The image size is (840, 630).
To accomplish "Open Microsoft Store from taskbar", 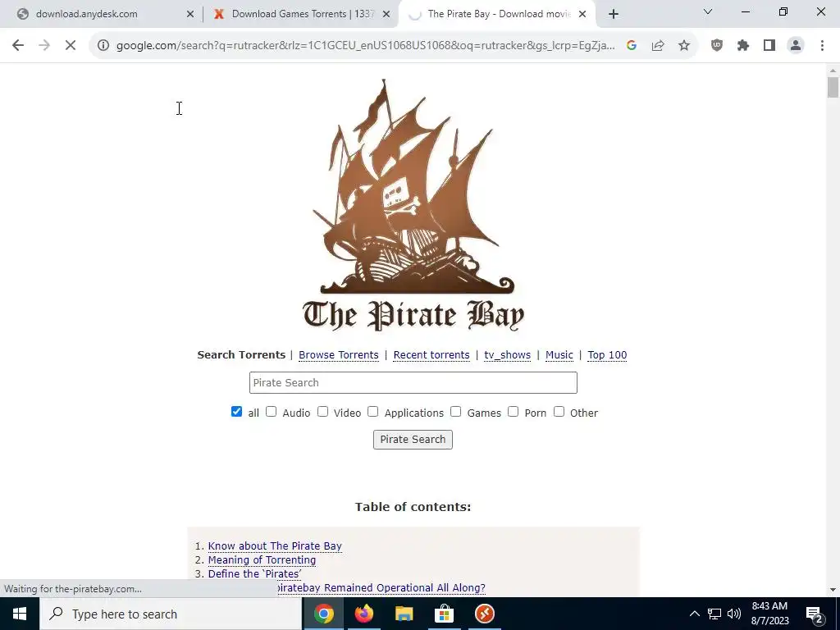I will 444,614.
